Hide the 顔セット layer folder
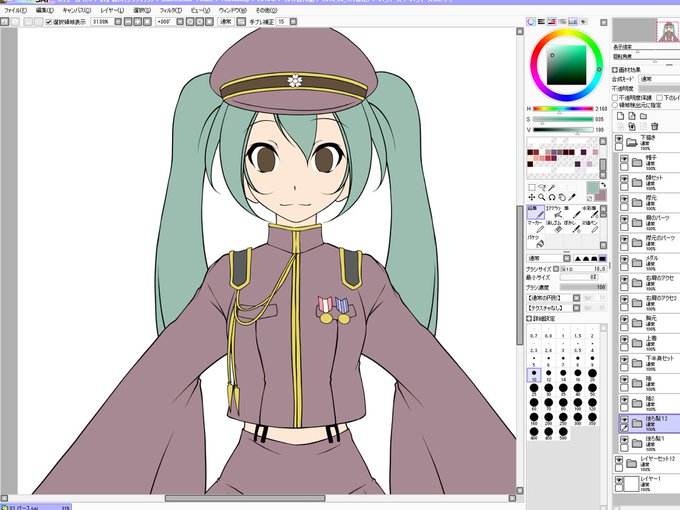This screenshot has width=680, height=510. [x=624, y=179]
